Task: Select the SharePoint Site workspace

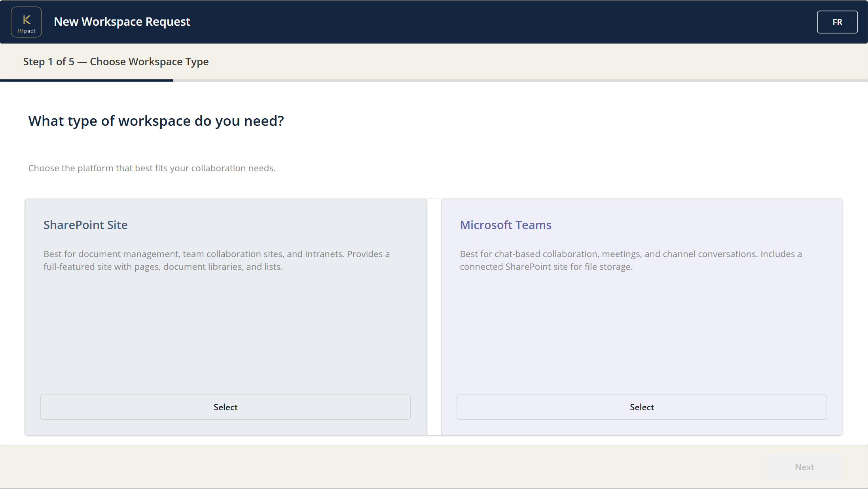Action: coord(226,407)
